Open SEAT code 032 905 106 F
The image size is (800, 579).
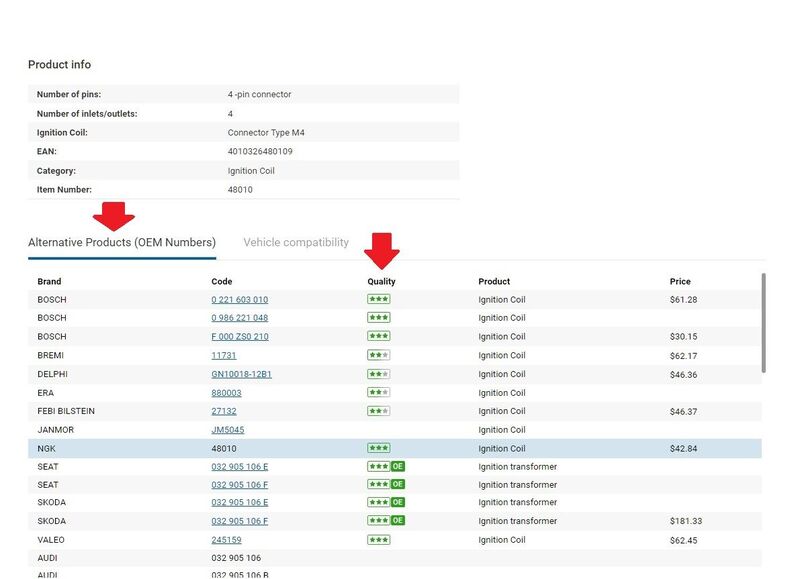240,485
